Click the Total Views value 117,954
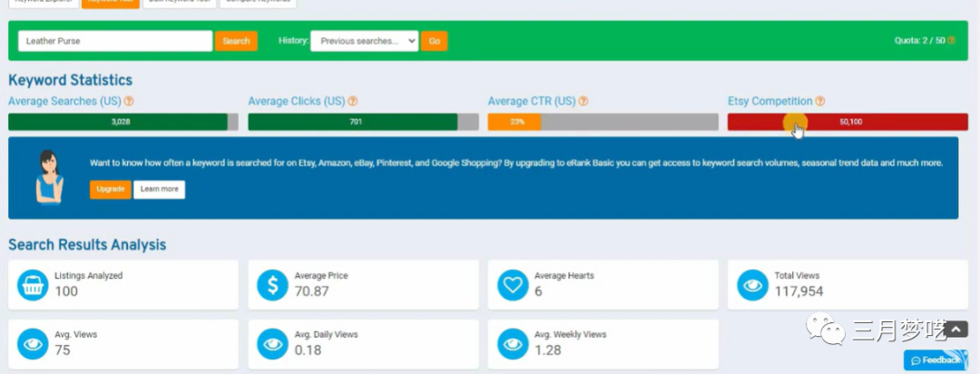The width and height of the screenshot is (980, 374). (x=799, y=291)
